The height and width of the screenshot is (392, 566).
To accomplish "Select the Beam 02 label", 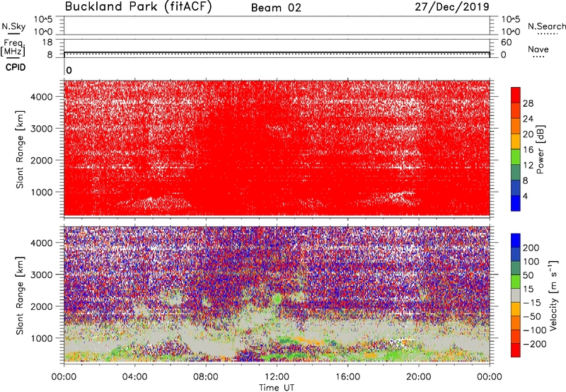I will [x=276, y=8].
